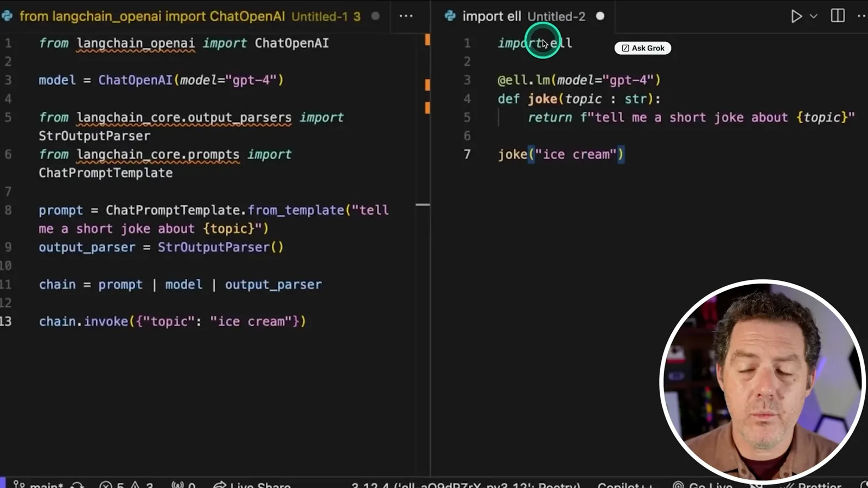The width and height of the screenshot is (868, 488).
Task: Start Go Live server
Action: [x=703, y=484]
